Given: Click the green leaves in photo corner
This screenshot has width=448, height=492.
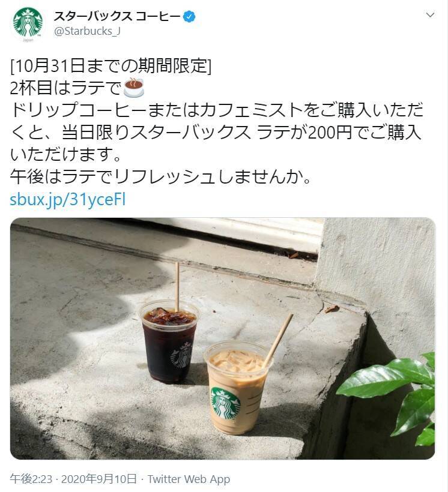Looking at the screenshot, I should pyautogui.click(x=396, y=397).
